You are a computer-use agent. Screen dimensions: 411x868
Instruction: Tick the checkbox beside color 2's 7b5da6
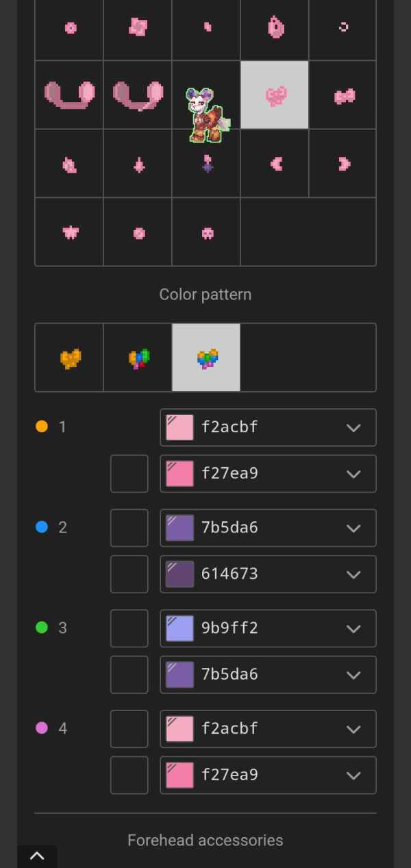129,528
